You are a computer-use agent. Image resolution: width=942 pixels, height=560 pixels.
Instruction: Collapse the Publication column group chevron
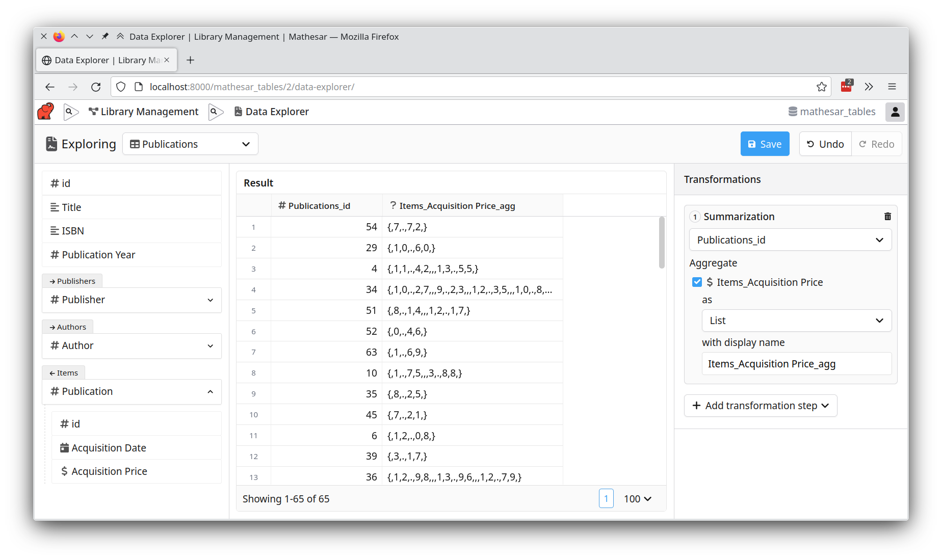tap(211, 391)
